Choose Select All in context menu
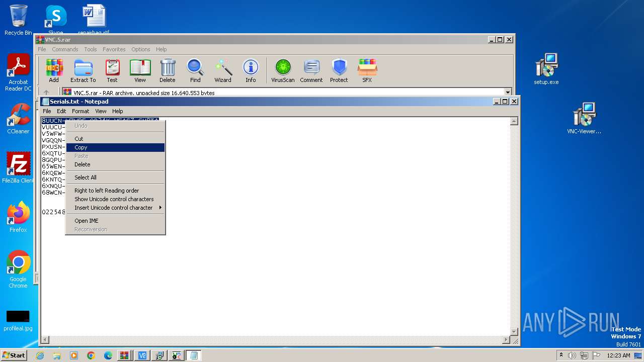 click(115, 177)
